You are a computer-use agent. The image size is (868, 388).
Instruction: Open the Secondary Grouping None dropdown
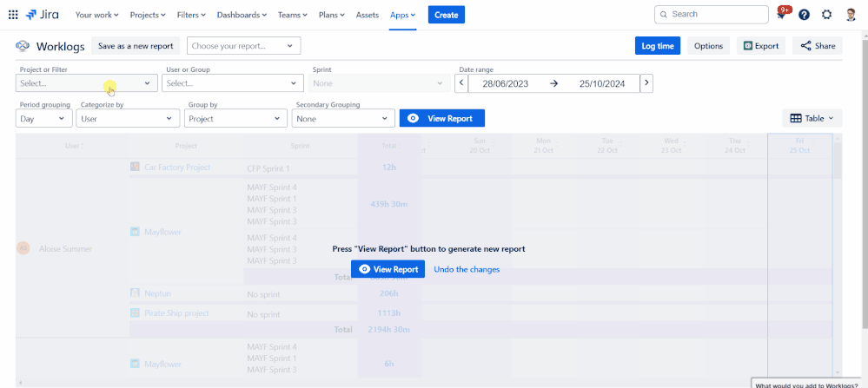click(x=343, y=118)
